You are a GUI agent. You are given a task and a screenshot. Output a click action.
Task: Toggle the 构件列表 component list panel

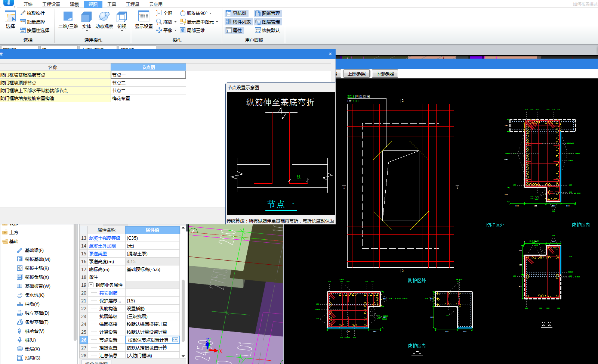coord(238,22)
